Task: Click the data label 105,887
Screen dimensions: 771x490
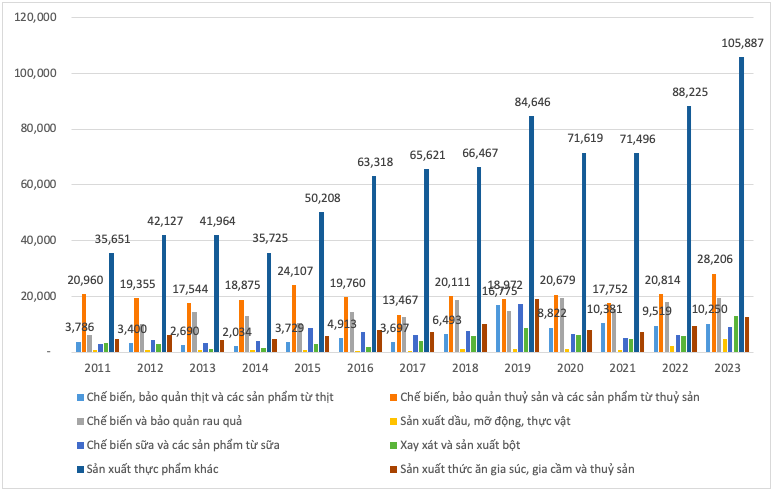Action: click(741, 43)
